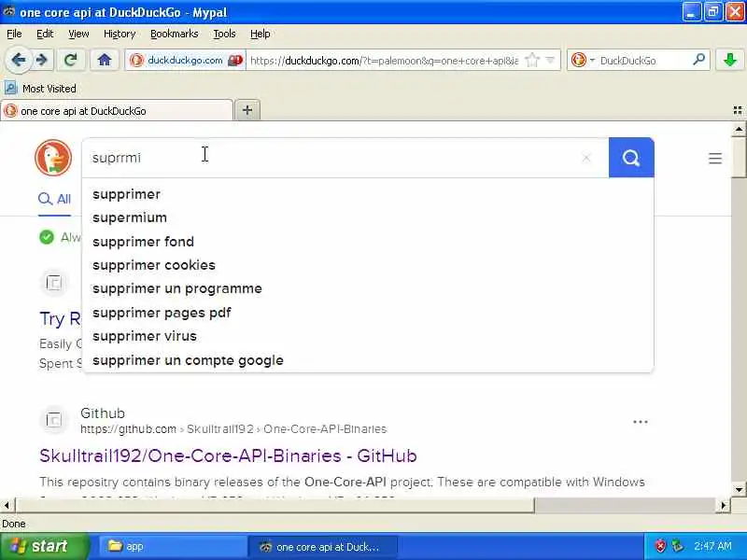747x560 pixels.
Task: Click the vertical scrollbar down arrow
Action: point(739,489)
